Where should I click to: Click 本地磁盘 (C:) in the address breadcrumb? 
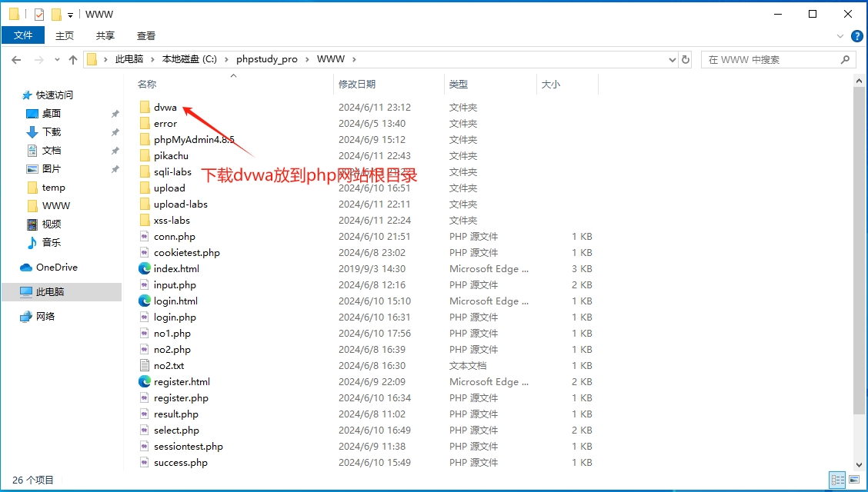(x=189, y=59)
